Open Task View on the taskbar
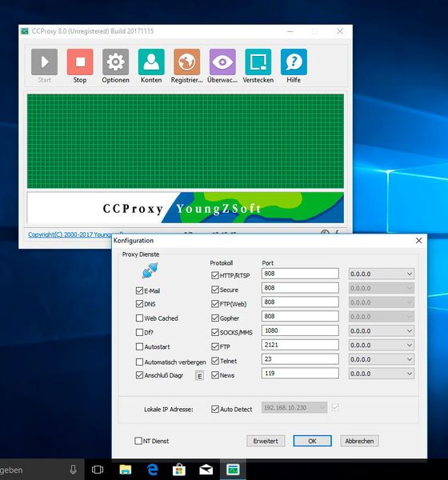This screenshot has height=480, width=448. point(98,470)
